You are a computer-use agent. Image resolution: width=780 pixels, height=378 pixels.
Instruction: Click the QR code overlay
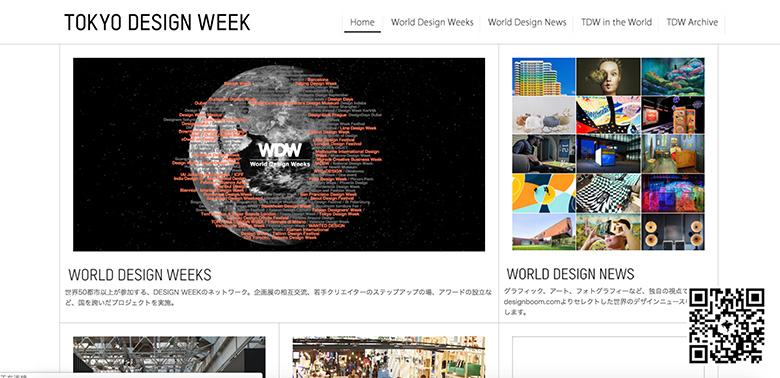click(x=727, y=325)
